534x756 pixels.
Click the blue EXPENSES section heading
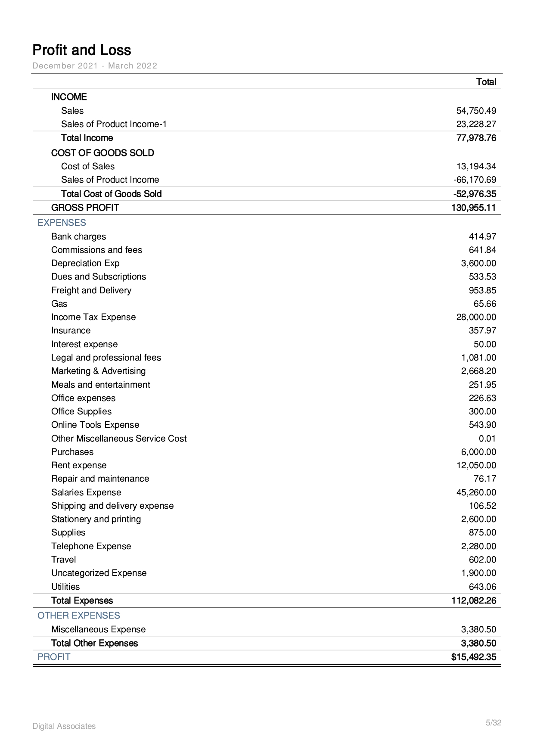62,223
